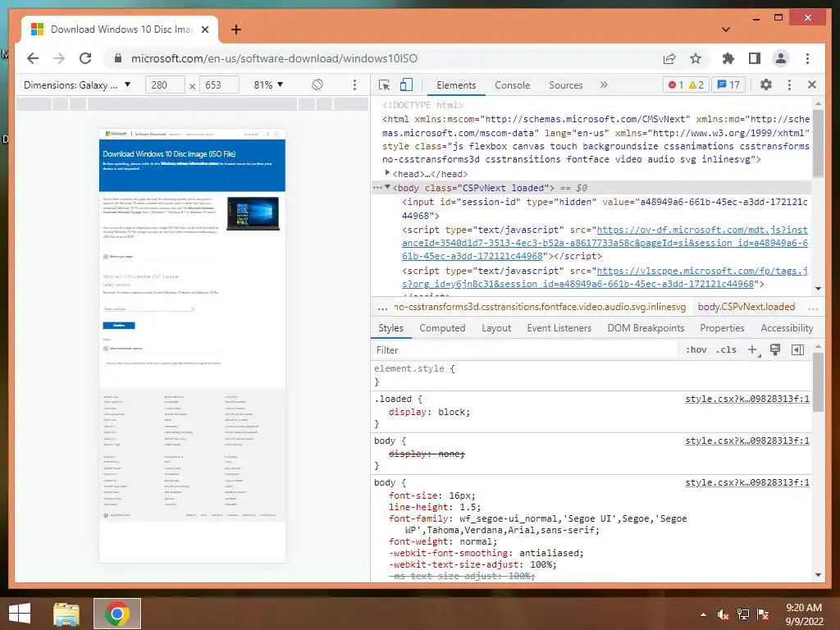
Task: Toggle the computed styles sidebar
Action: click(x=797, y=349)
